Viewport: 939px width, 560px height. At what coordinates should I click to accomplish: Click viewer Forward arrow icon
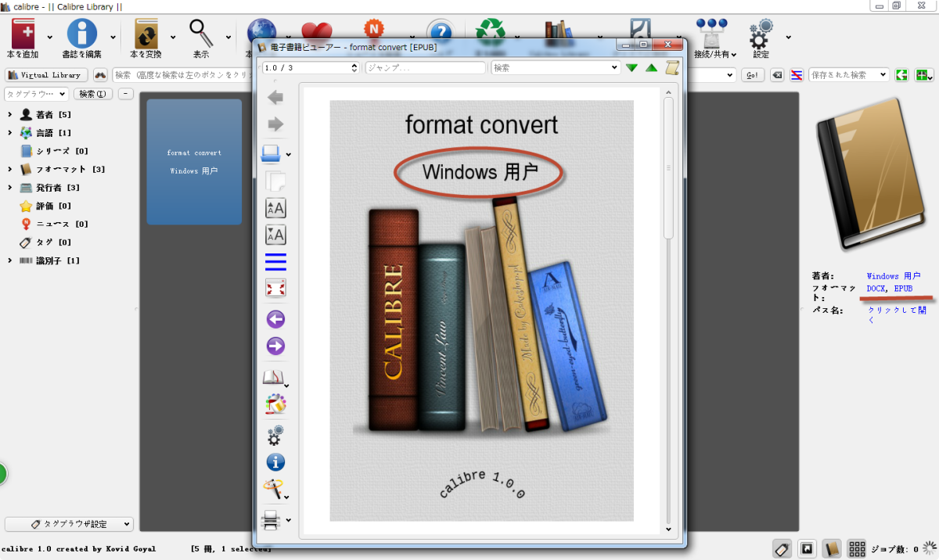[x=275, y=124]
